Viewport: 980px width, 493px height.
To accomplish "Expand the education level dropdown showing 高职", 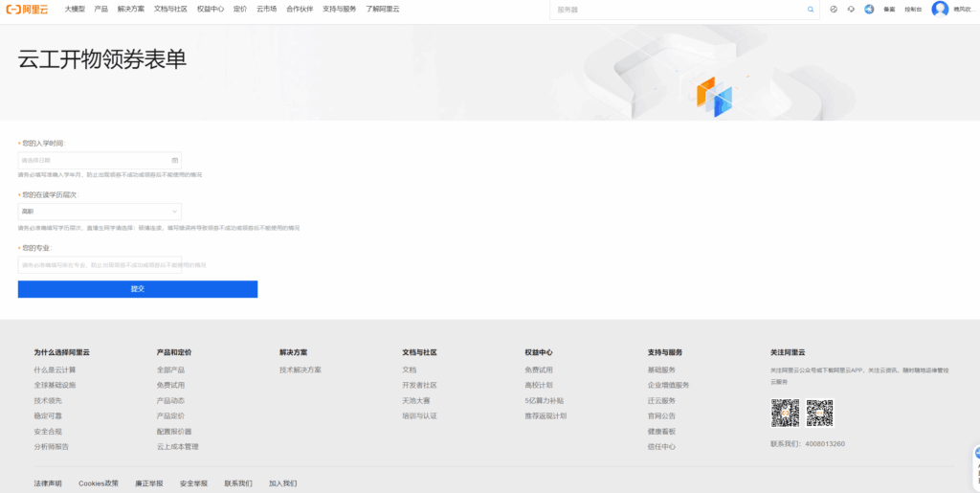I will [100, 212].
